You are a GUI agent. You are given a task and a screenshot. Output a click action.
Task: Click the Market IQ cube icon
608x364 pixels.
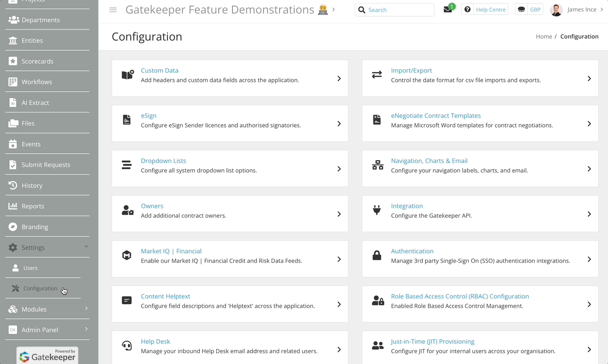[x=127, y=256]
